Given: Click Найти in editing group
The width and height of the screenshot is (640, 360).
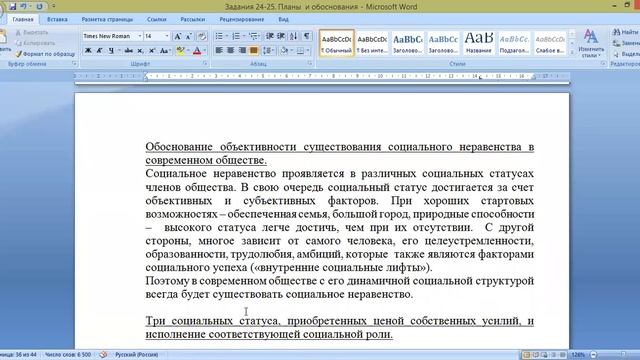Looking at the screenshot, I should tap(627, 32).
